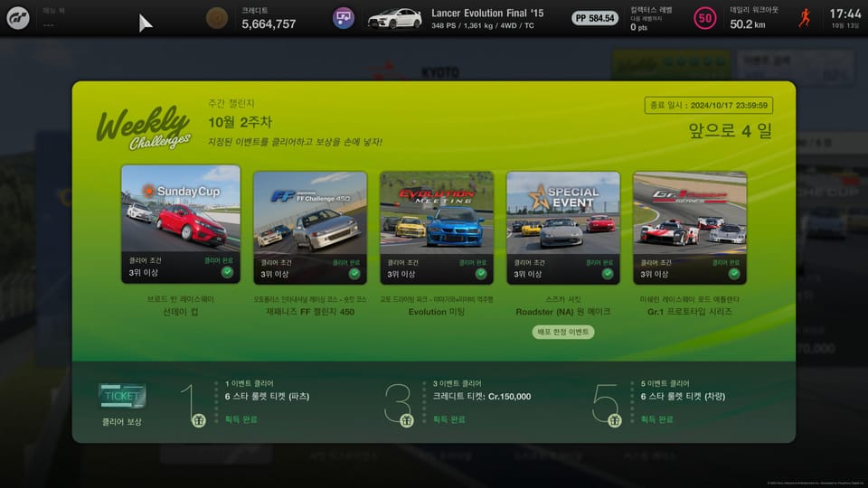The image size is (868, 488).
Task: Open the Sunday Cup event card
Action: click(x=181, y=223)
